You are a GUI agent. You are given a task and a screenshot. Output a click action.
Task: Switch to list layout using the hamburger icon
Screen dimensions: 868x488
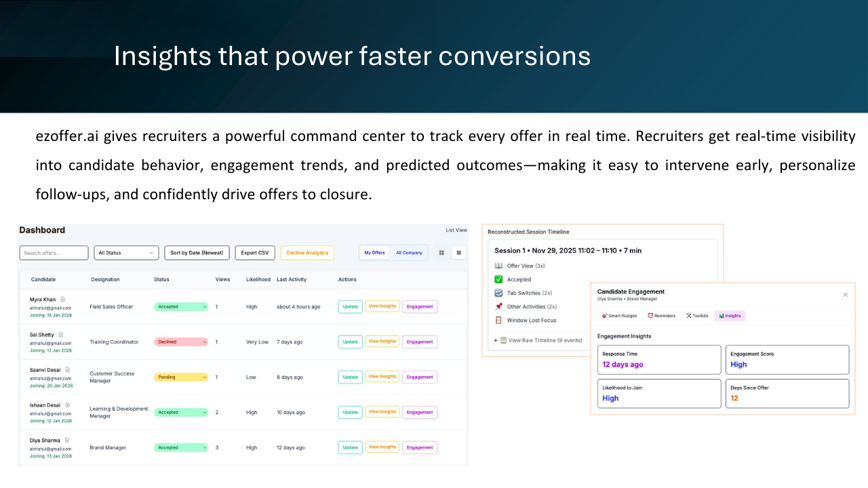point(458,252)
